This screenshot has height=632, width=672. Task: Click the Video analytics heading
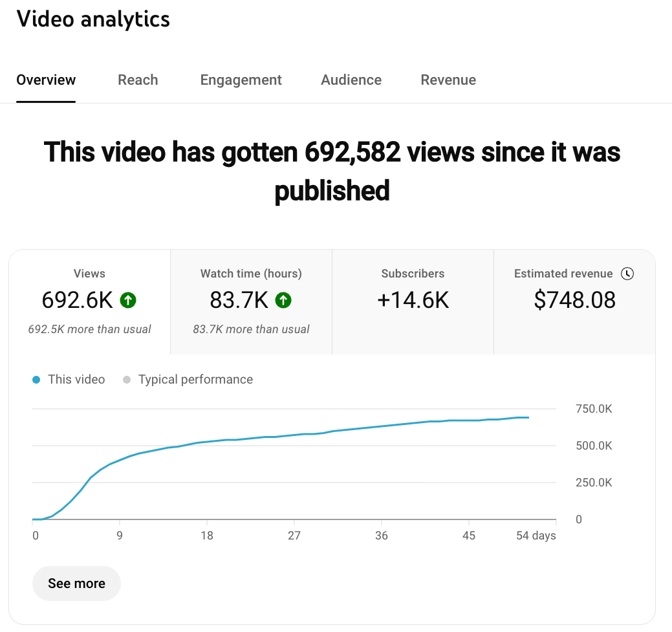pyautogui.click(x=93, y=19)
